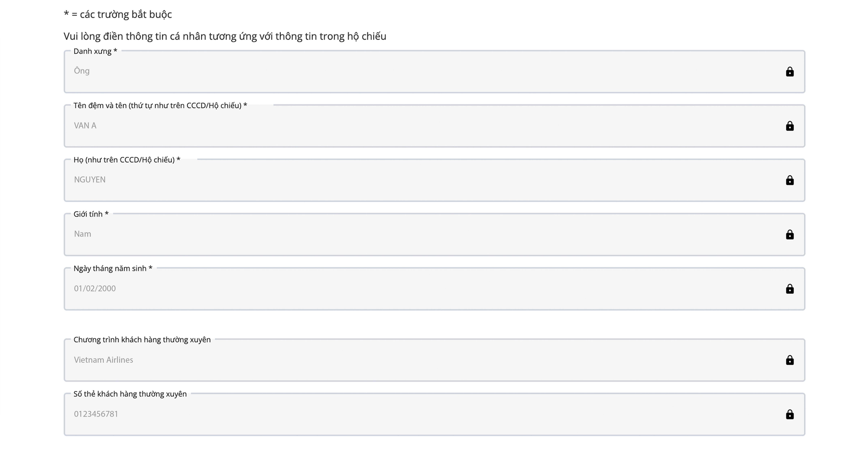868x452 pixels.
Task: Open the Giới tính dropdown showing Nam
Action: click(404, 234)
